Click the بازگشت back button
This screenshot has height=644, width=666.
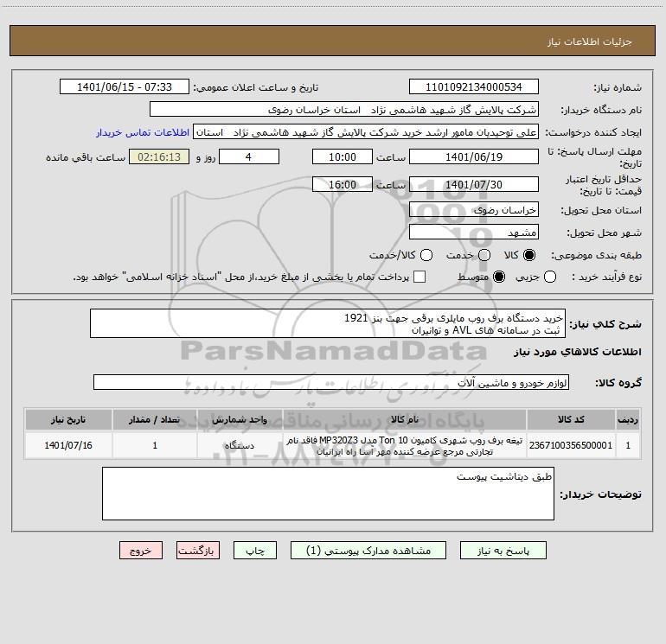(198, 551)
